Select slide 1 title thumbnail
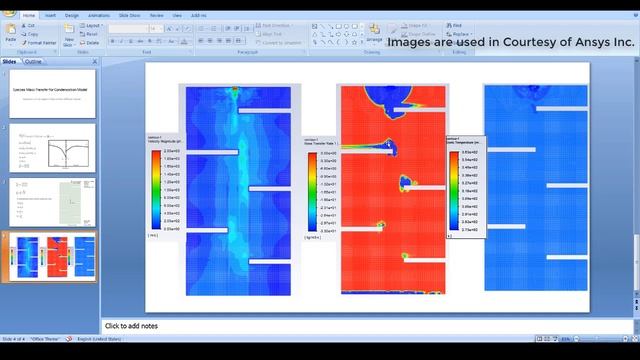640x360 pixels. click(52, 94)
